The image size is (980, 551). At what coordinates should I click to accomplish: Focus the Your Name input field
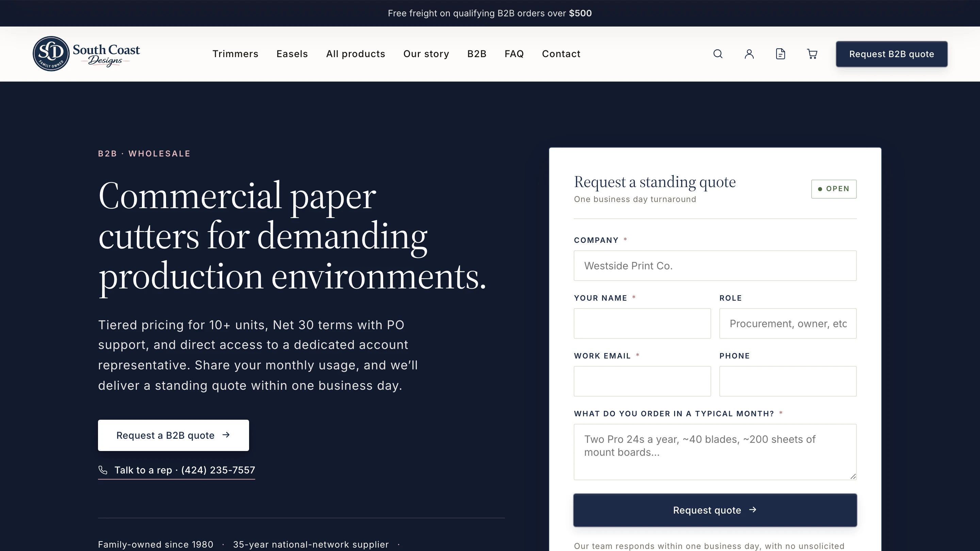(x=642, y=323)
